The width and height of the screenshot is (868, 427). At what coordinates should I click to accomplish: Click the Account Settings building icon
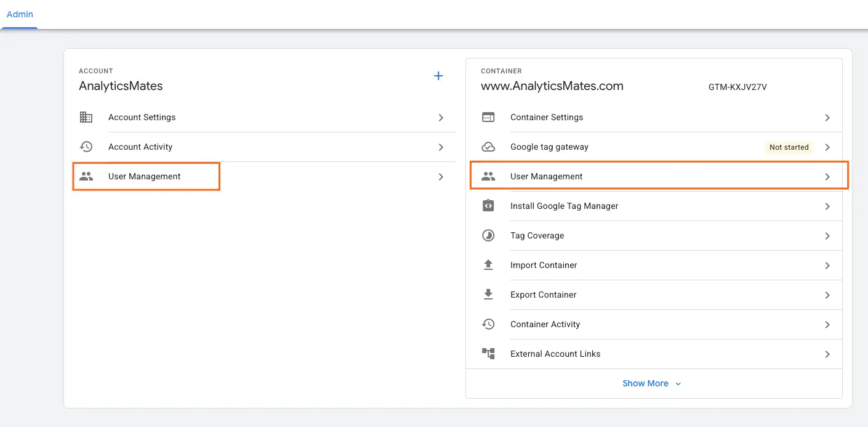pyautogui.click(x=86, y=117)
